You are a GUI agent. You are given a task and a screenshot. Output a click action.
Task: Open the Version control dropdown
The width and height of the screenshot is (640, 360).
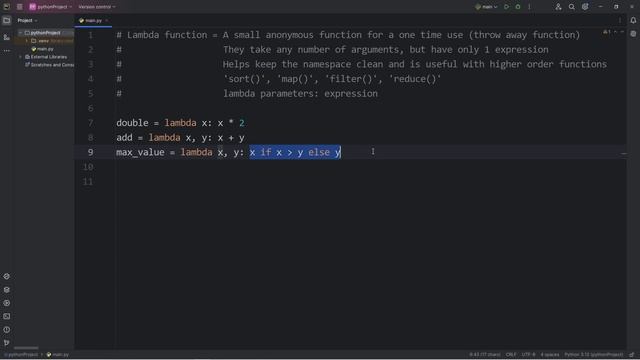[x=97, y=7]
